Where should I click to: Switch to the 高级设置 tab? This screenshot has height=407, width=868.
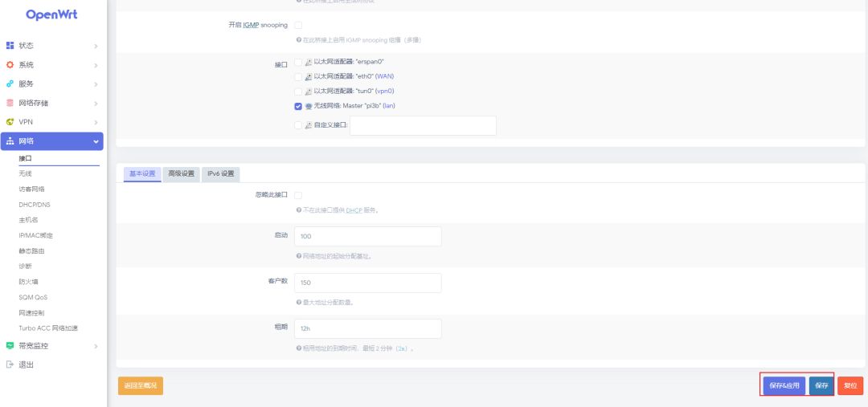point(181,173)
